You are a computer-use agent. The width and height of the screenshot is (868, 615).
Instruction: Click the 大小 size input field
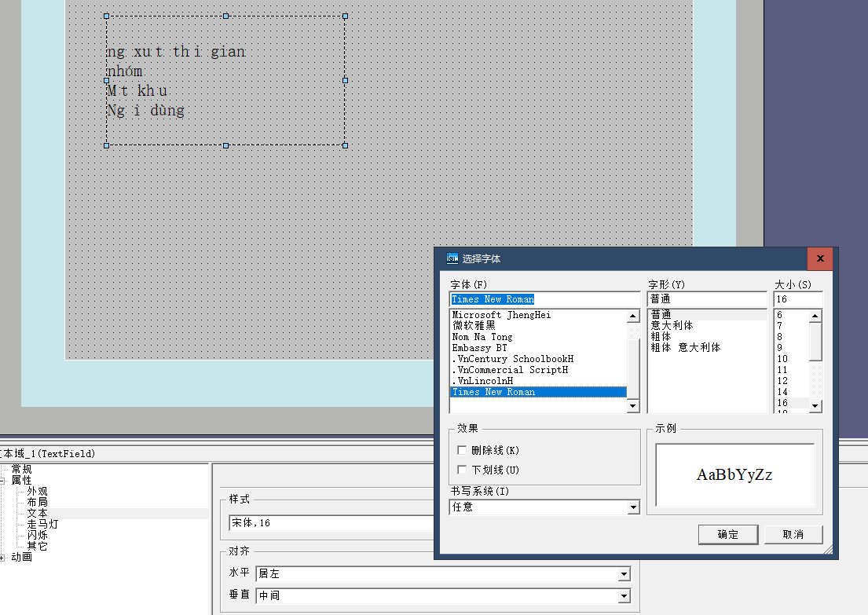798,299
